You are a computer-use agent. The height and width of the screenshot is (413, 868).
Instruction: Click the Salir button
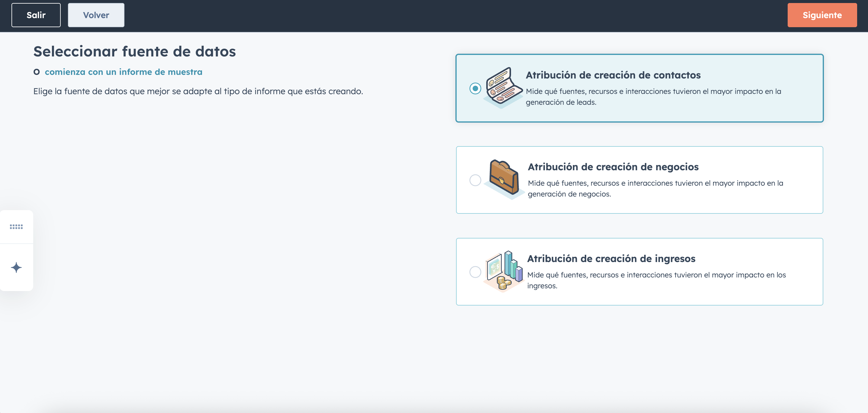[36, 15]
